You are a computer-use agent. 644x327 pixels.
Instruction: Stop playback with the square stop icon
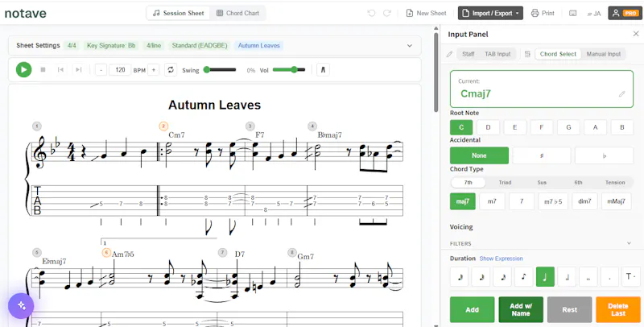[x=43, y=70]
